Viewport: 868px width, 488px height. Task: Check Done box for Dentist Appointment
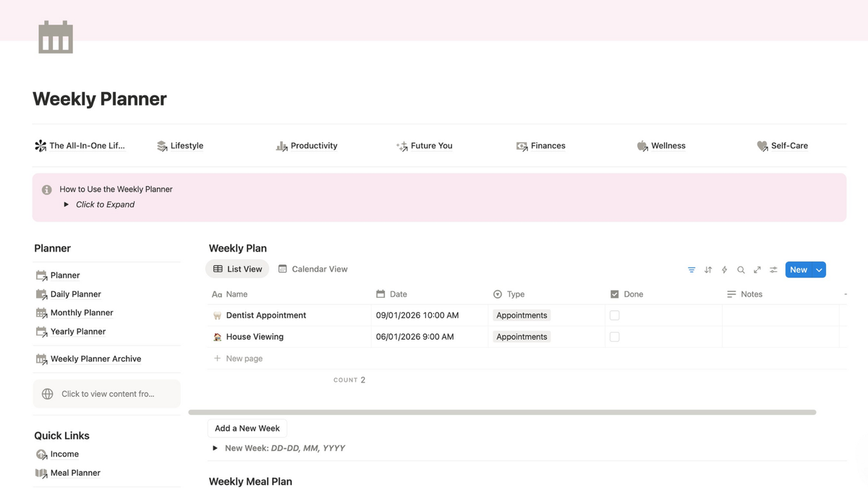614,315
